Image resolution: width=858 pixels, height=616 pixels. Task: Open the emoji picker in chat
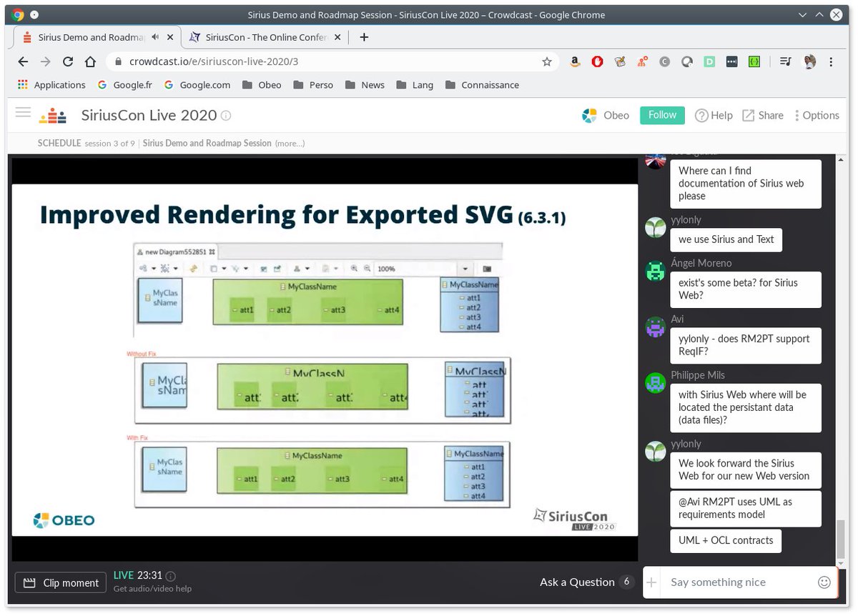824,582
